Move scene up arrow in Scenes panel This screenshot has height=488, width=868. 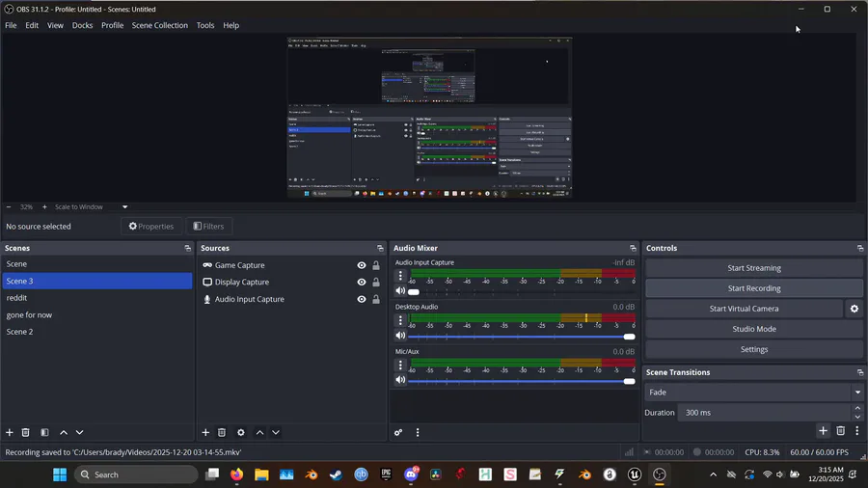64,432
